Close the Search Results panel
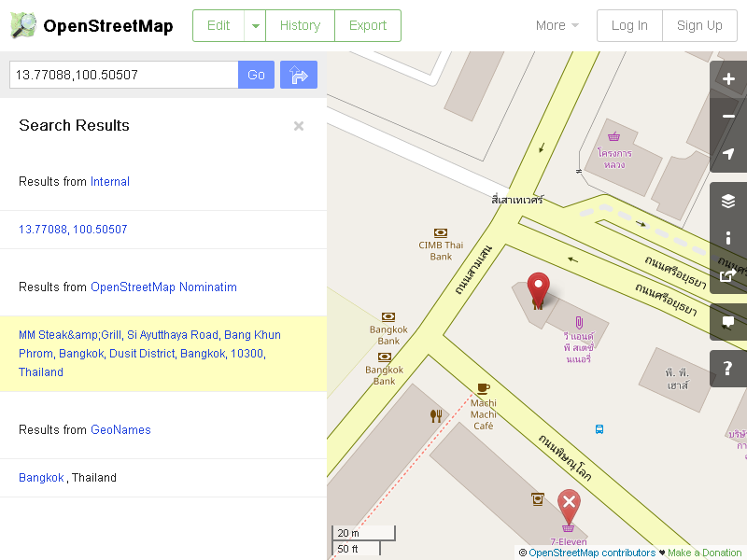Image resolution: width=747 pixels, height=560 pixels. 299,126
